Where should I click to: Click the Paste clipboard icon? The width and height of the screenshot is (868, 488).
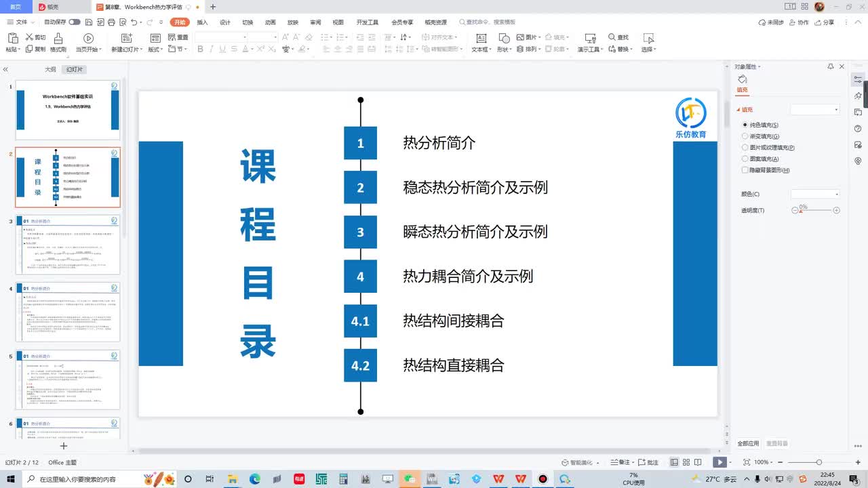12,38
